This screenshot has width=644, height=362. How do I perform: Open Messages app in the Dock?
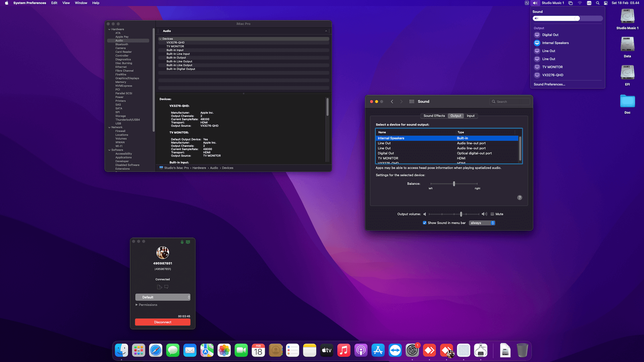[x=173, y=351]
